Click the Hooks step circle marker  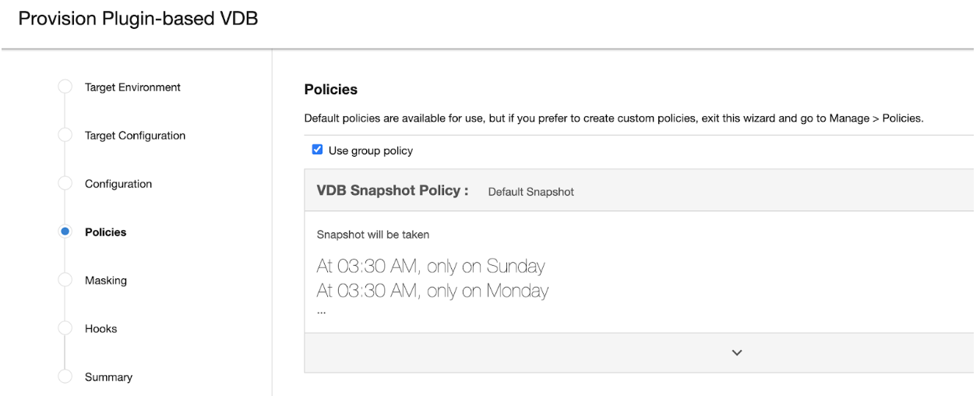65,329
